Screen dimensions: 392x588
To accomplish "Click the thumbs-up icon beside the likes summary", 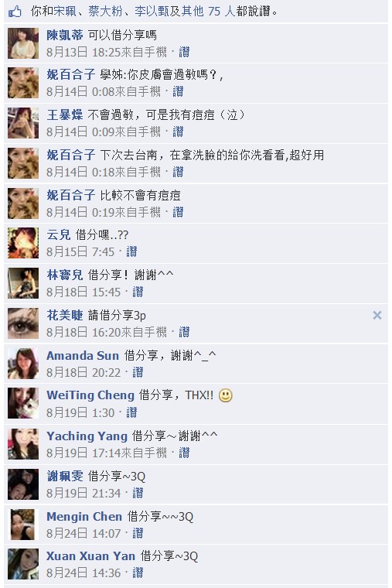I will click(x=15, y=12).
